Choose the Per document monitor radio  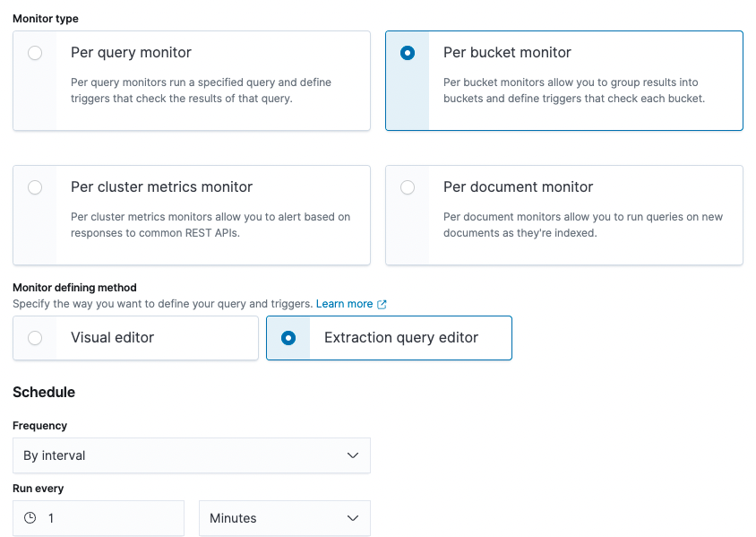tap(408, 187)
